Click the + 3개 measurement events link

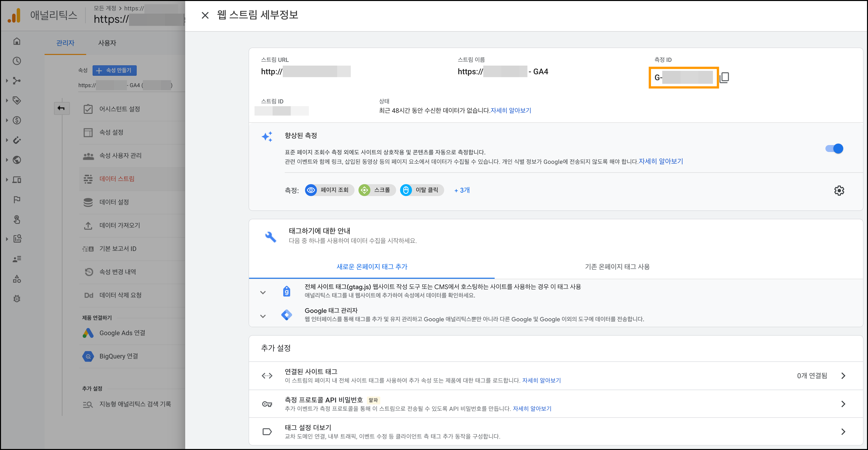click(462, 190)
